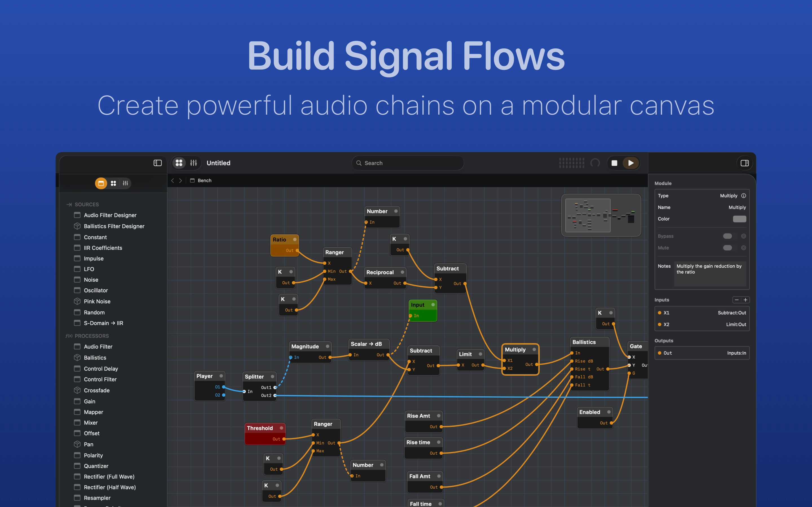Add an input with the plus button
This screenshot has width=812, height=507.
click(745, 300)
